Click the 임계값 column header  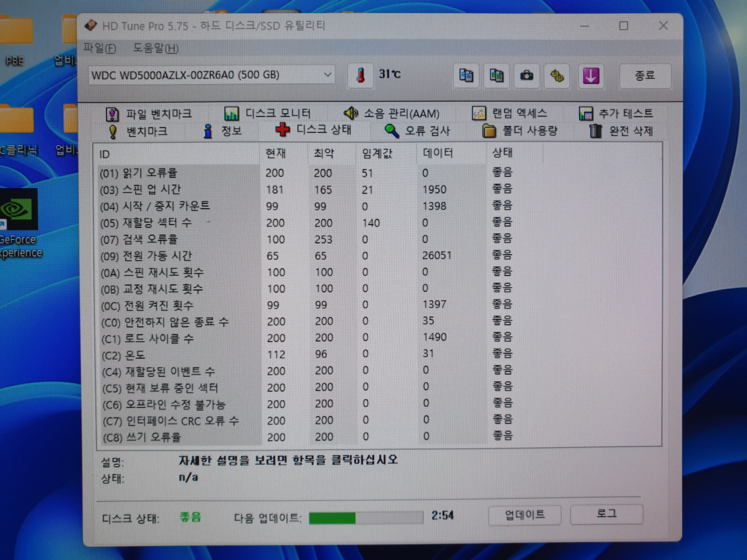[386, 154]
